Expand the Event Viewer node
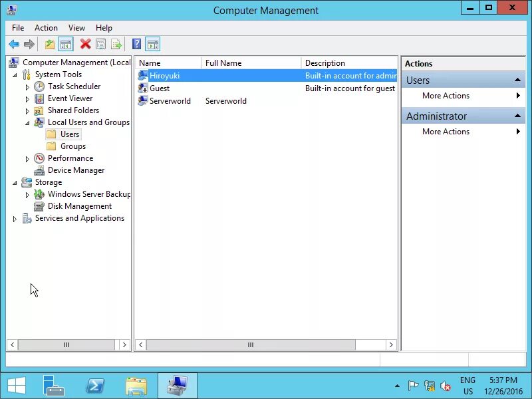This screenshot has height=399, width=532. click(27, 99)
